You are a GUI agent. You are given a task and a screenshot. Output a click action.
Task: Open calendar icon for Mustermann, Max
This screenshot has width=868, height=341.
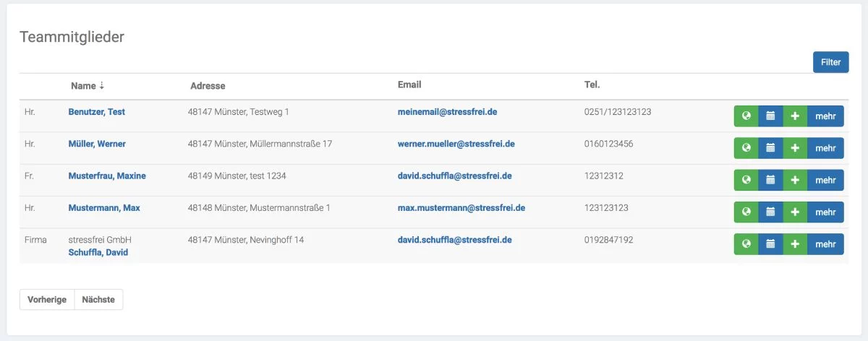point(770,212)
